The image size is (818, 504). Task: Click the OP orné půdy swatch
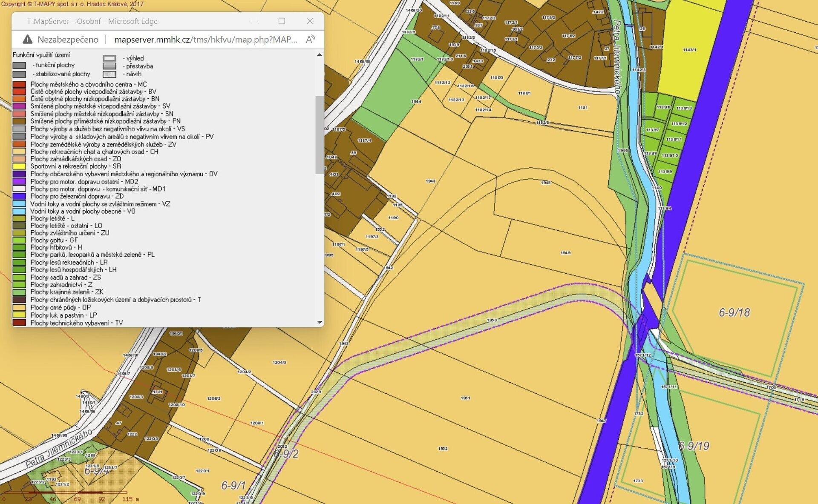[x=19, y=307]
